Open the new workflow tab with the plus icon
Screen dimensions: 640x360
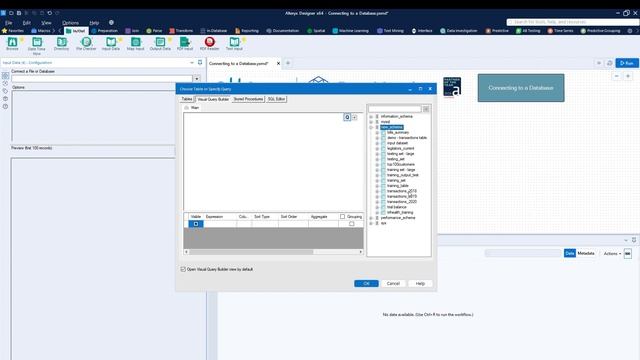click(x=288, y=63)
